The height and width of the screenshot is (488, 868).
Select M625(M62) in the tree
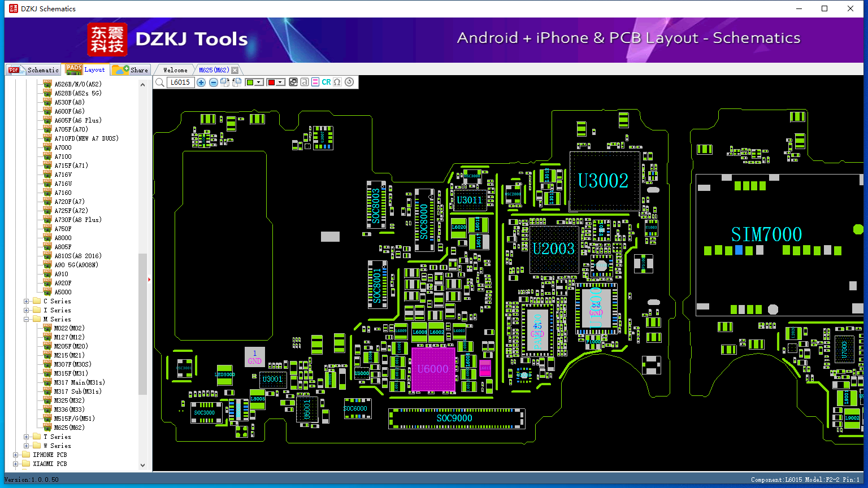[69, 428]
